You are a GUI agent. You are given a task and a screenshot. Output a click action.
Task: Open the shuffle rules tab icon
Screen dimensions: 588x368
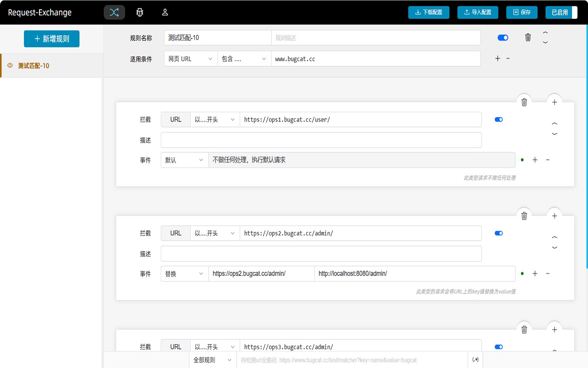pos(114,12)
